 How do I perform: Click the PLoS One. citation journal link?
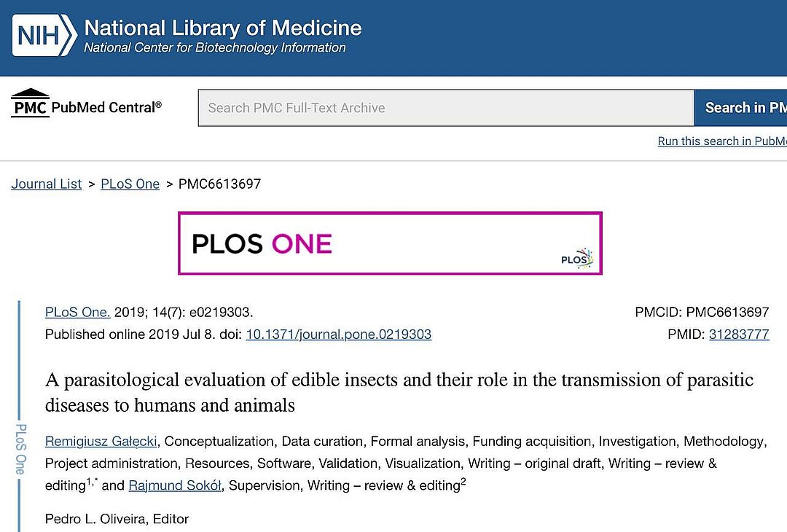click(77, 313)
